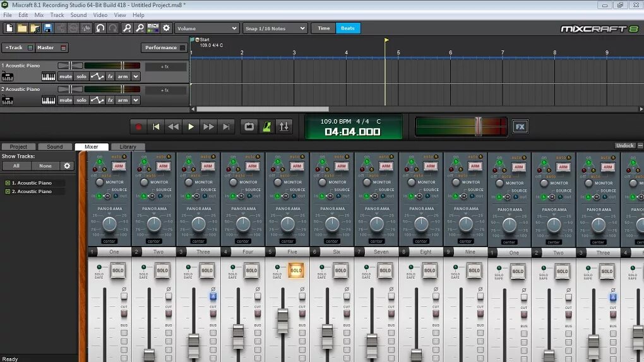Click the Undock button for the mixer
Viewport: 644px width, 362px height.
click(624, 145)
